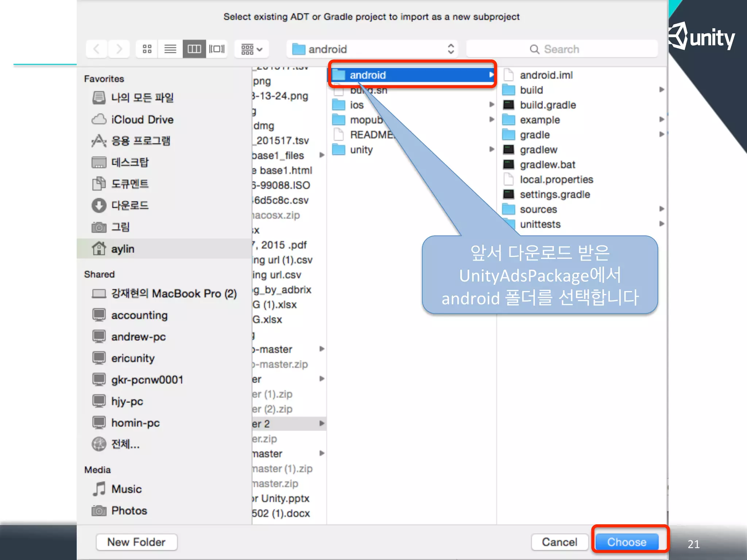This screenshot has width=747, height=560.
Task: Open Photos under Media
Action: click(120, 510)
